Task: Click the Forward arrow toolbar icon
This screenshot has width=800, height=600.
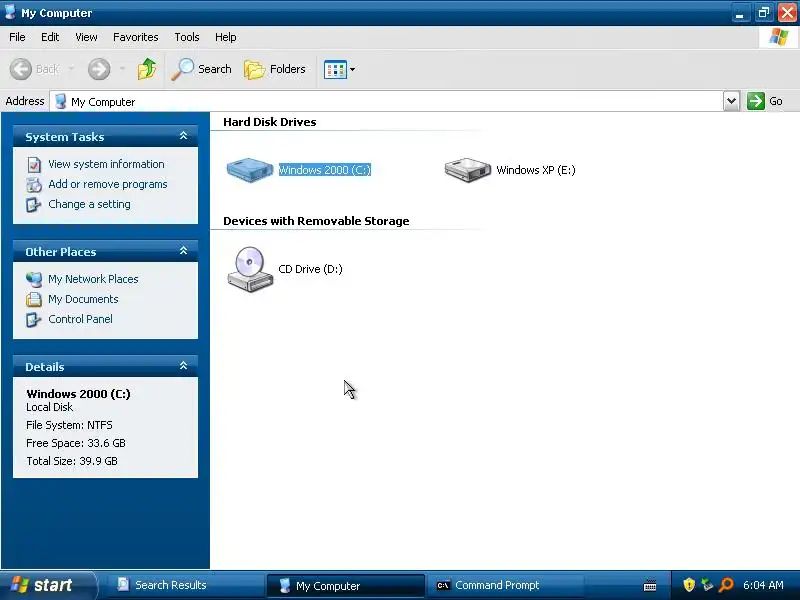Action: (x=99, y=69)
